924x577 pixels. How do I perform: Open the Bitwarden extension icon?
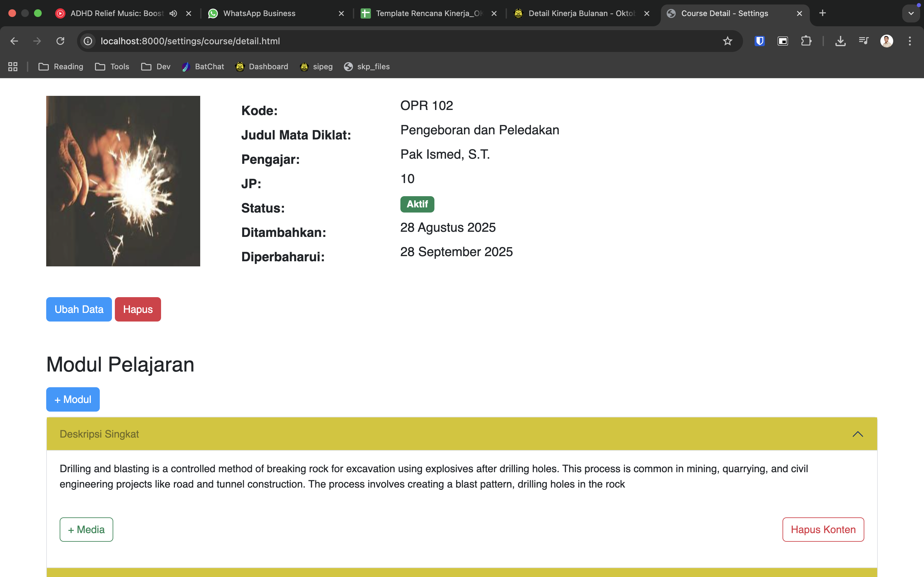[759, 41]
